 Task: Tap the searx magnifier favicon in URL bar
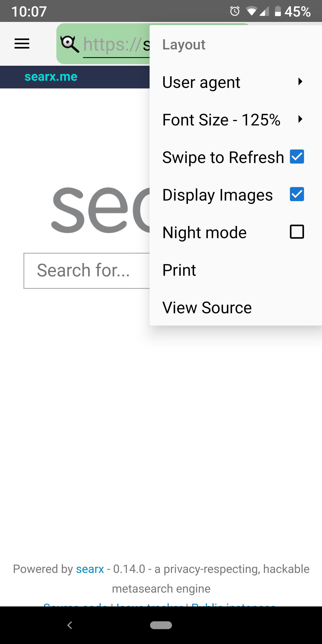[x=70, y=44]
